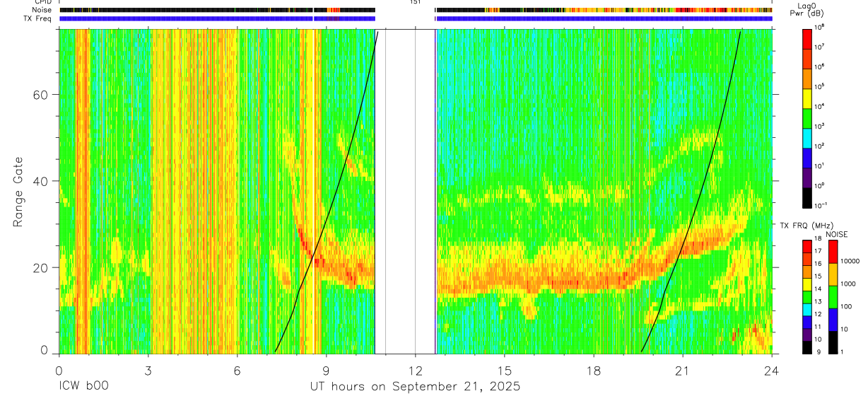The width and height of the screenshot is (868, 401).
Task: Click the x-axis tick label '6'
Action: click(237, 370)
